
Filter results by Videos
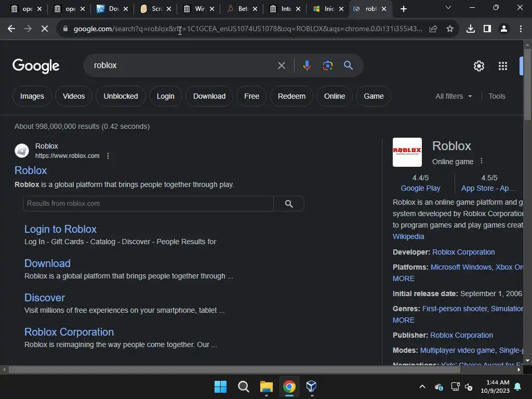click(74, 96)
